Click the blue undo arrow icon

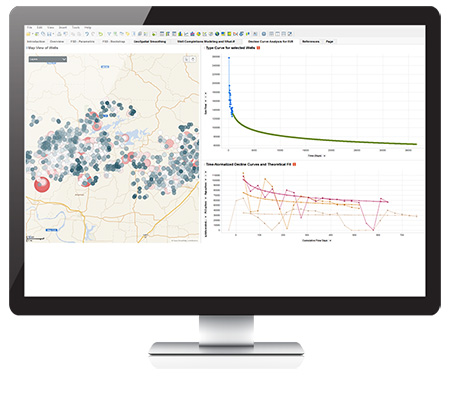click(87, 34)
